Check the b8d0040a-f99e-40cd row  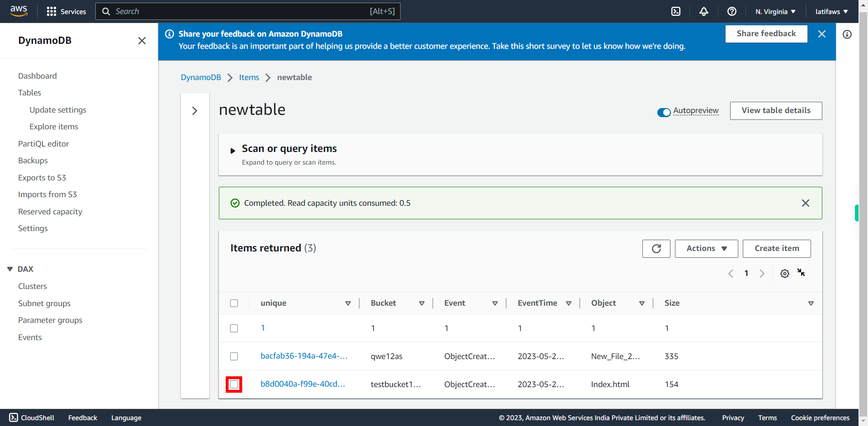point(234,384)
